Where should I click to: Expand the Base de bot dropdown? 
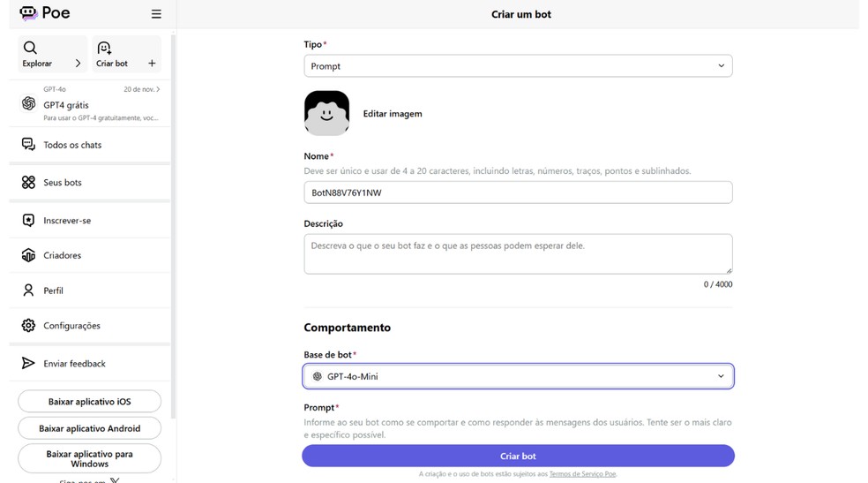coord(518,376)
